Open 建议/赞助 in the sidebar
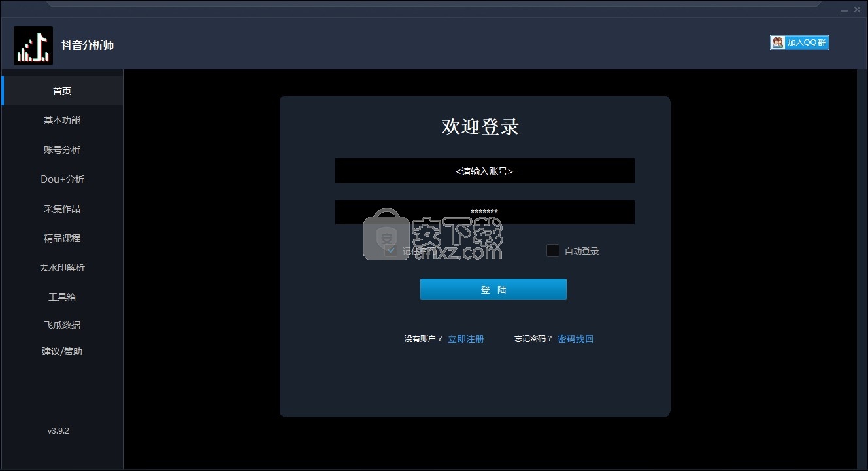The height and width of the screenshot is (471, 868). tap(62, 351)
